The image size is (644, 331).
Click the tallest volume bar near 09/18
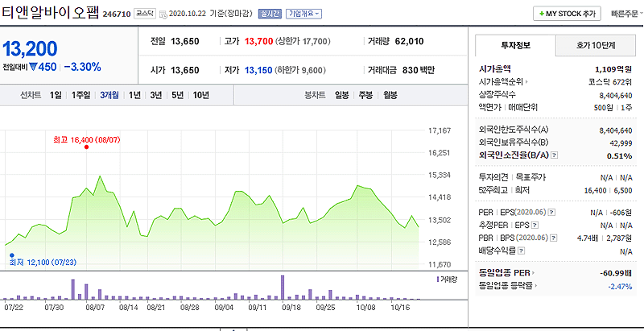tap(283, 287)
